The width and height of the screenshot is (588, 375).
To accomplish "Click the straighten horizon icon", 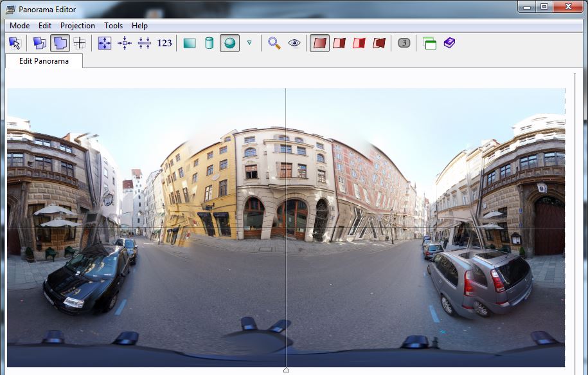I will [145, 43].
